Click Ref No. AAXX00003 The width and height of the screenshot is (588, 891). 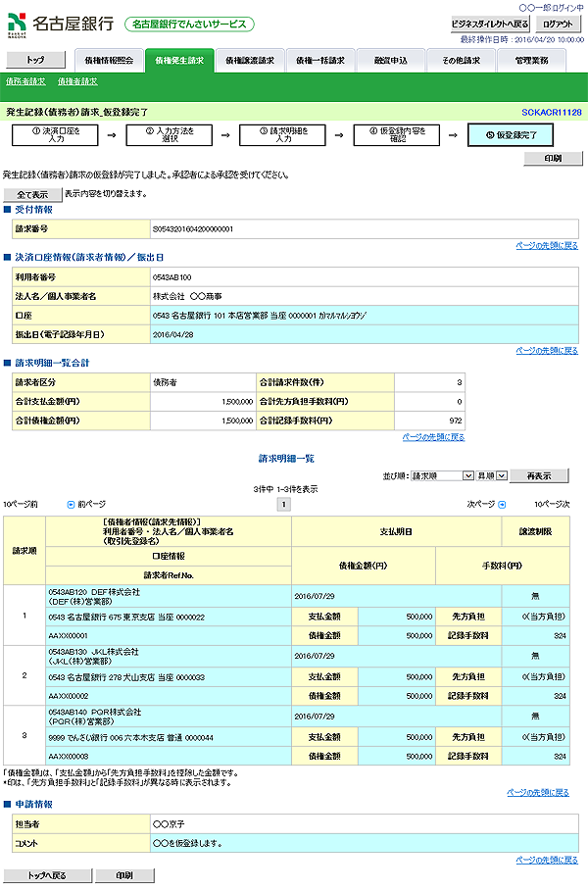pyautogui.click(x=68, y=757)
